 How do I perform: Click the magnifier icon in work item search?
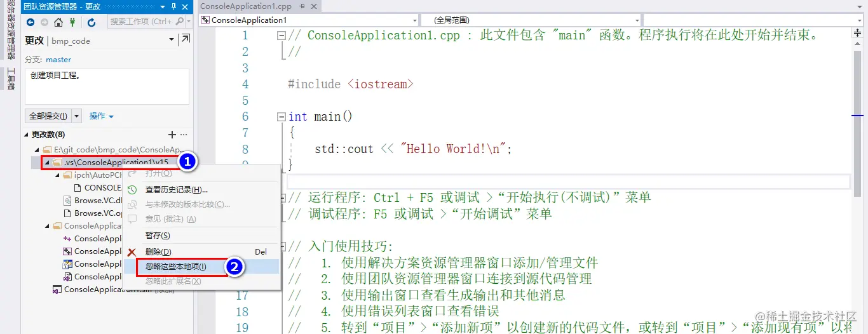coord(180,22)
